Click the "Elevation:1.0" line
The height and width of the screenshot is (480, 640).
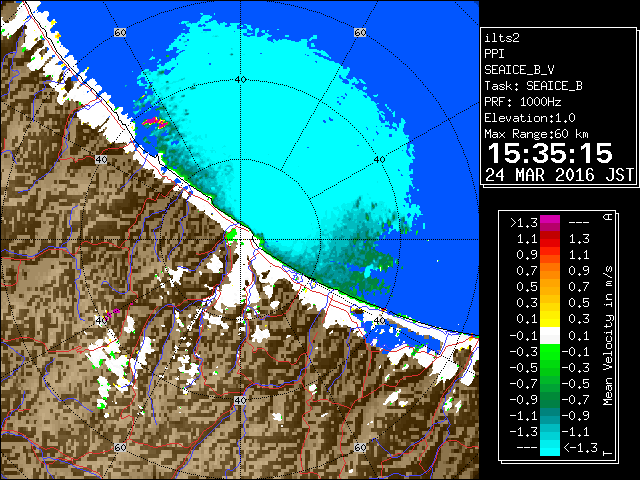pyautogui.click(x=529, y=118)
